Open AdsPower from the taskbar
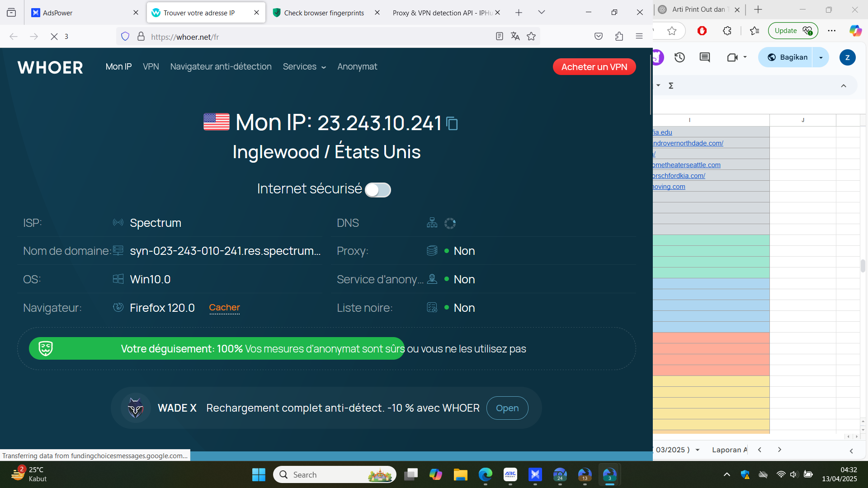868x488 pixels. 535,474
